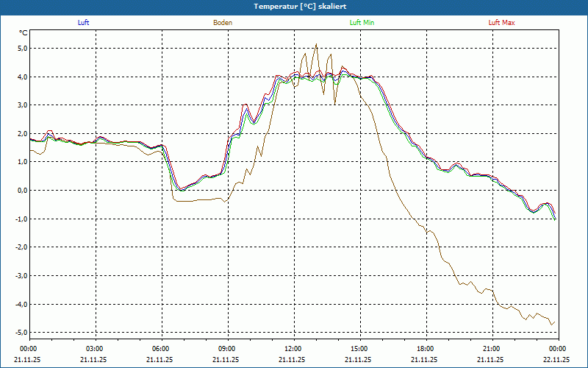Click the y-axis value -2,0
The width and height of the screenshot is (588, 368).
(x=21, y=247)
